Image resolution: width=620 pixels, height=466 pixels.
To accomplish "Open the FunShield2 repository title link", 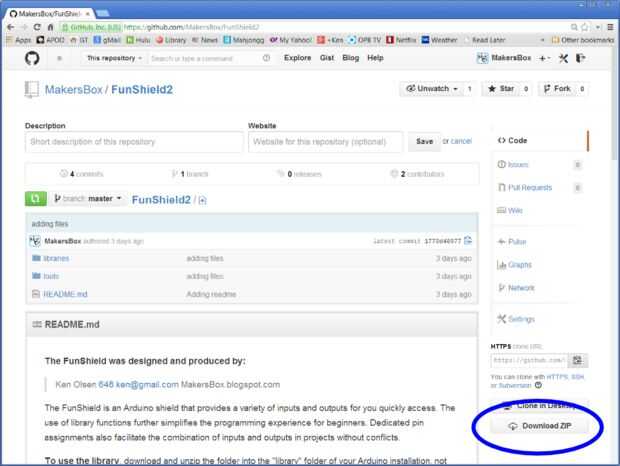I will coord(142,90).
